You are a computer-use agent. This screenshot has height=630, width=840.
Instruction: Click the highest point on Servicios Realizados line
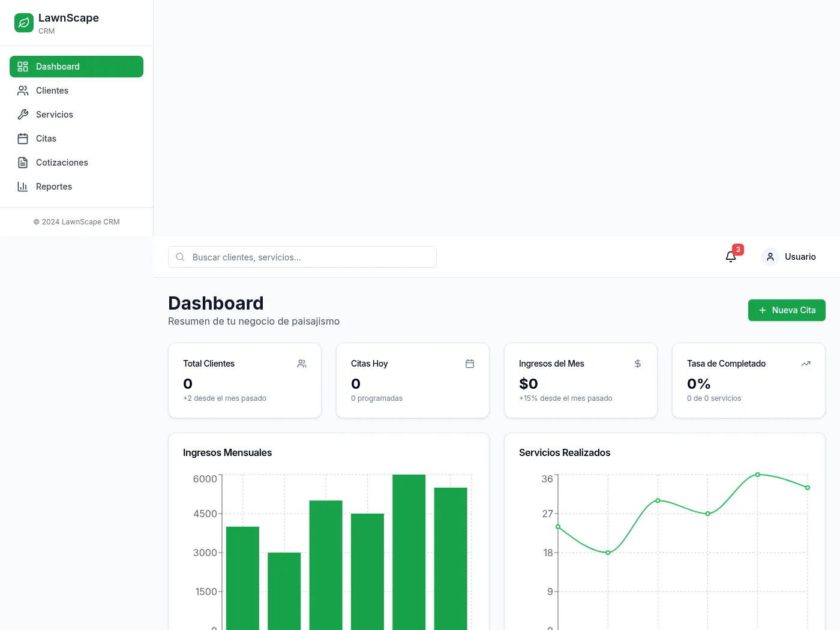758,475
